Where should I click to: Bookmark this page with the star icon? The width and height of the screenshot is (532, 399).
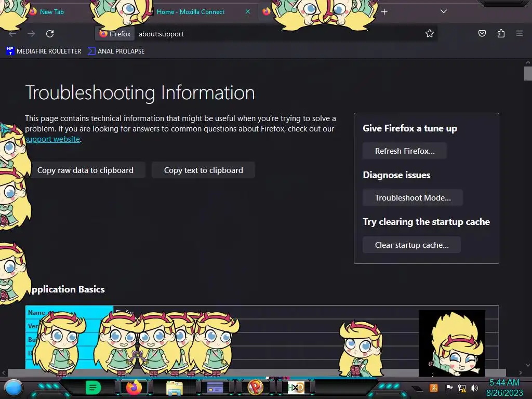pyautogui.click(x=430, y=33)
